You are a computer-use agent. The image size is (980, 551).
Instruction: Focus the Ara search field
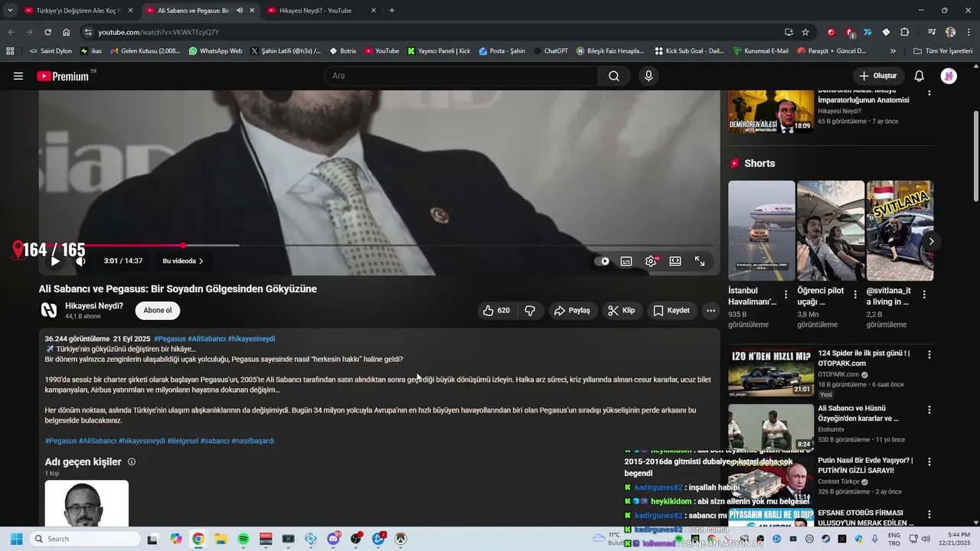click(x=461, y=76)
